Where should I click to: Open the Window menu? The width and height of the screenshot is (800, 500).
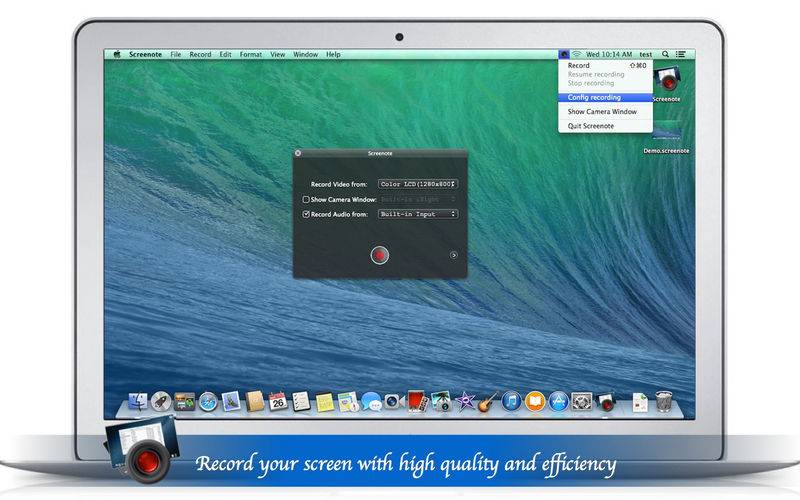click(x=306, y=54)
